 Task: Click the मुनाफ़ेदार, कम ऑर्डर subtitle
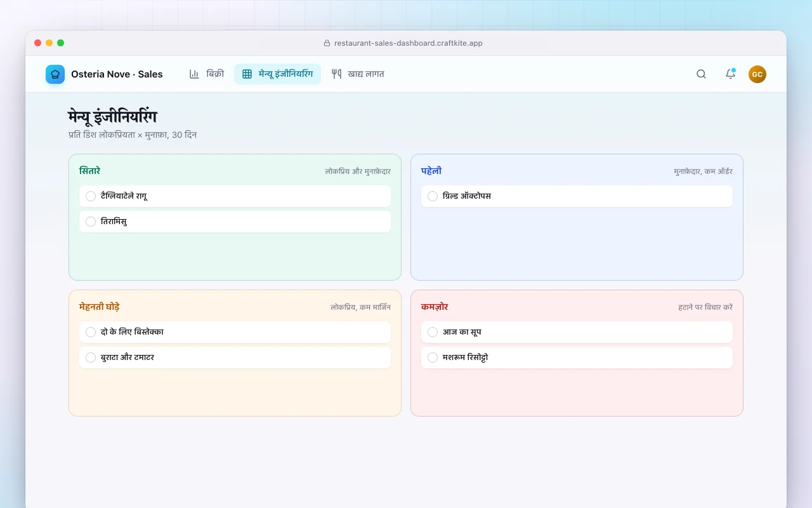pos(703,171)
